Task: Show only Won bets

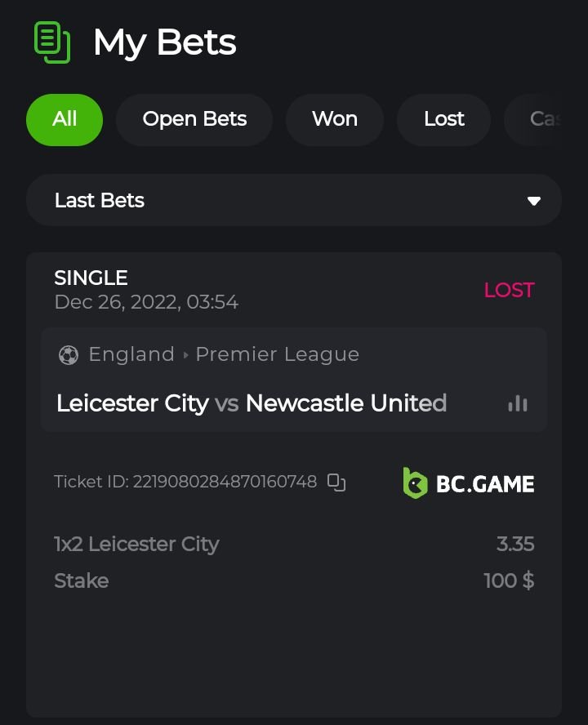Action: 335,119
